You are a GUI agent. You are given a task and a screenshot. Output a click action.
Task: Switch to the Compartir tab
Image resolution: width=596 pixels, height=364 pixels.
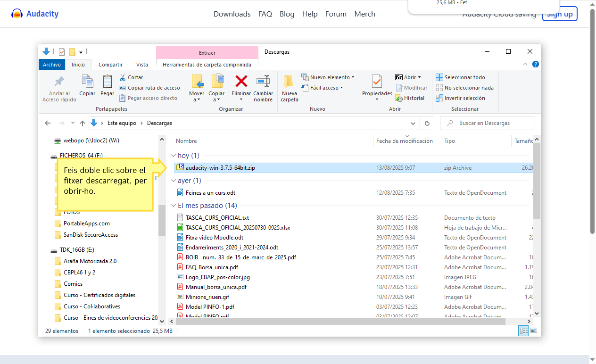coord(111,65)
